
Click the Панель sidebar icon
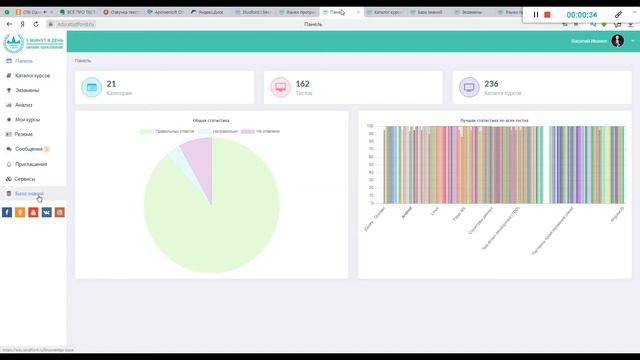[x=9, y=61]
